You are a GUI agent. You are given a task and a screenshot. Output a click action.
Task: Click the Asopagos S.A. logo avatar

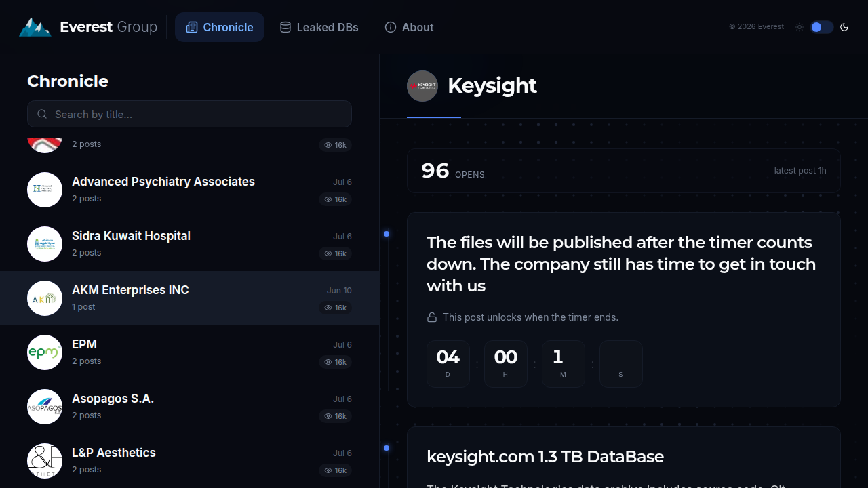coord(45,407)
